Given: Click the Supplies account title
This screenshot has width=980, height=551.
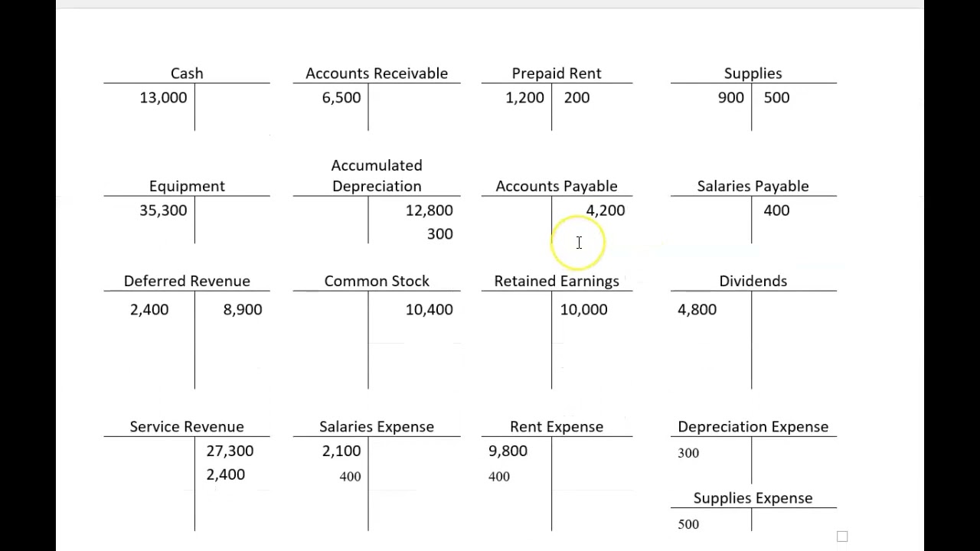Looking at the screenshot, I should (x=753, y=73).
